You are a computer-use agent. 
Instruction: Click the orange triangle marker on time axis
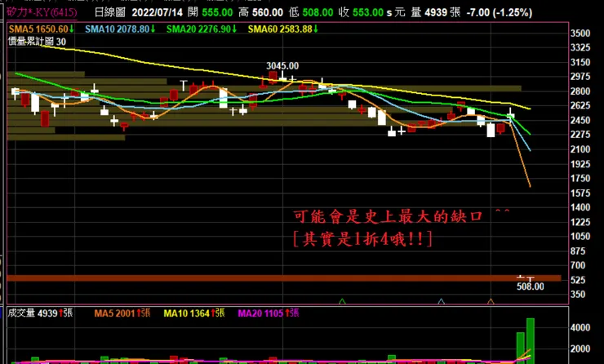491,301
